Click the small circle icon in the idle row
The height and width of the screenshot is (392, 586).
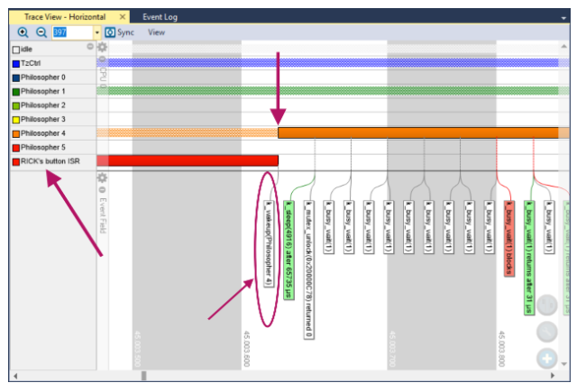(90, 47)
